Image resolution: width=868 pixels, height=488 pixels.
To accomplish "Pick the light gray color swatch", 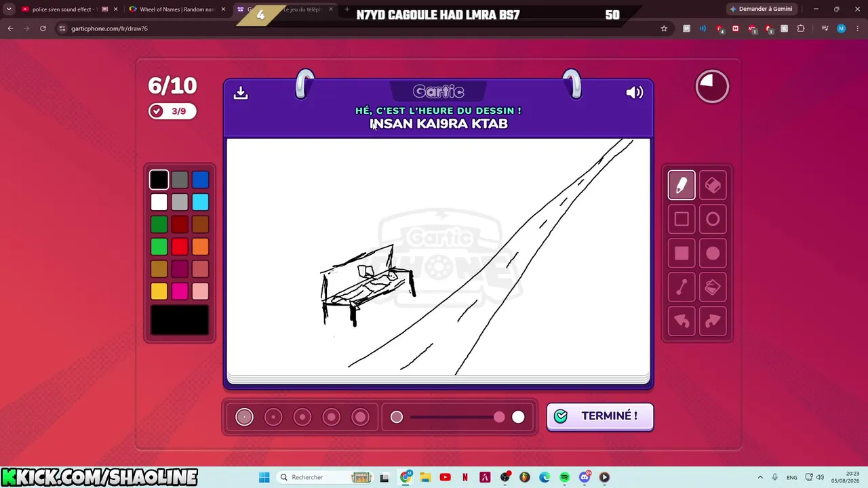I will click(x=180, y=202).
